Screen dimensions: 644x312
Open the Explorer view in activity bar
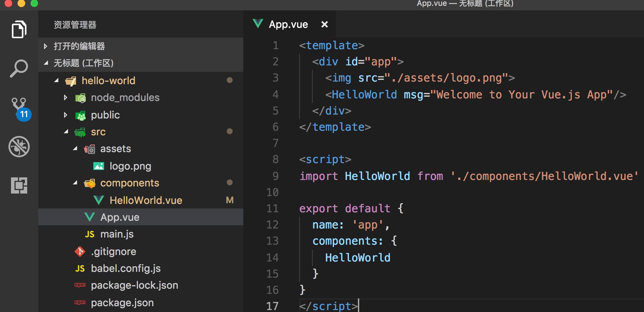coord(19,29)
